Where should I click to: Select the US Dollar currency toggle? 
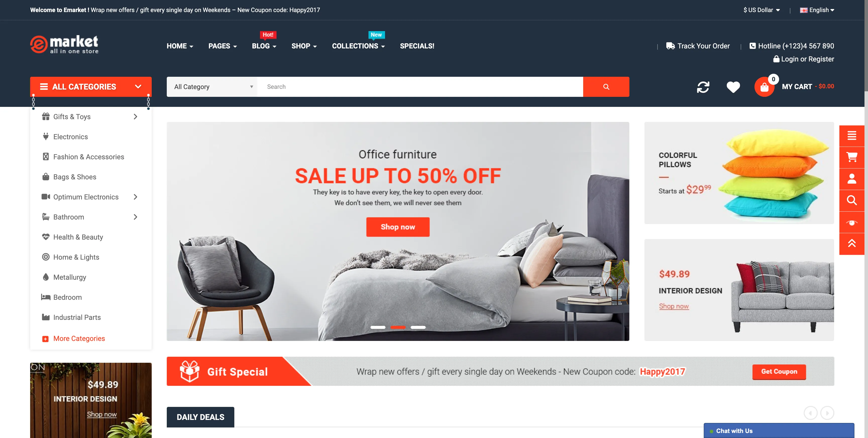[x=762, y=10]
